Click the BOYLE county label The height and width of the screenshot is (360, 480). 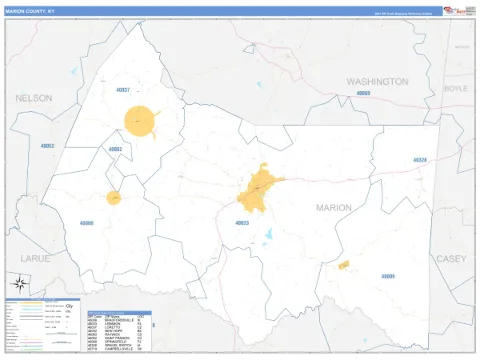456,88
